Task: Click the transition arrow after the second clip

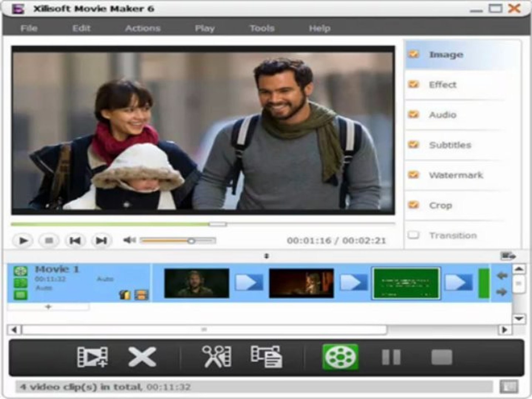Action: click(354, 283)
